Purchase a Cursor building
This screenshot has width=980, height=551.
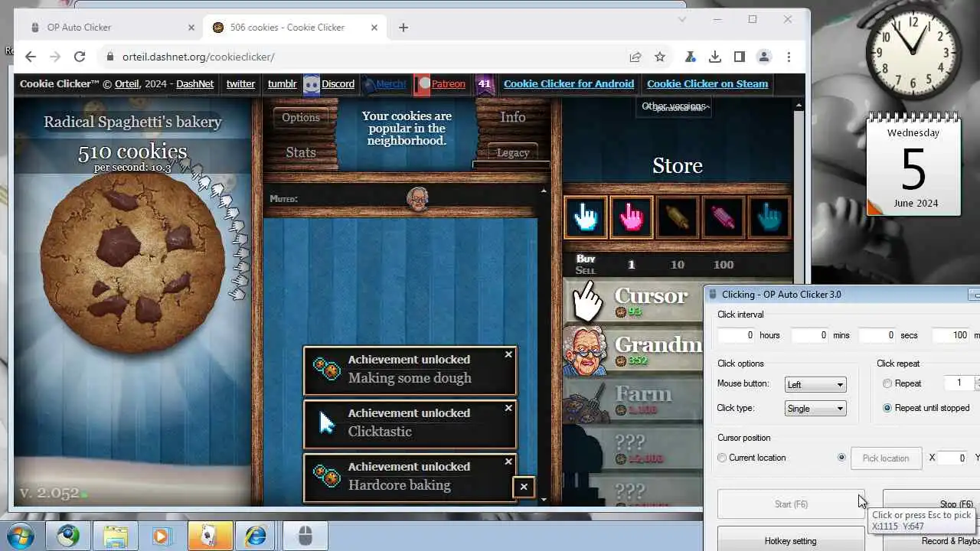pyautogui.click(x=633, y=302)
